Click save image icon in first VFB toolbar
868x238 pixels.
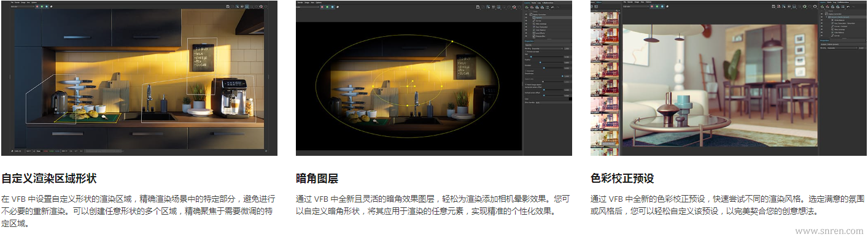tap(228, 7)
